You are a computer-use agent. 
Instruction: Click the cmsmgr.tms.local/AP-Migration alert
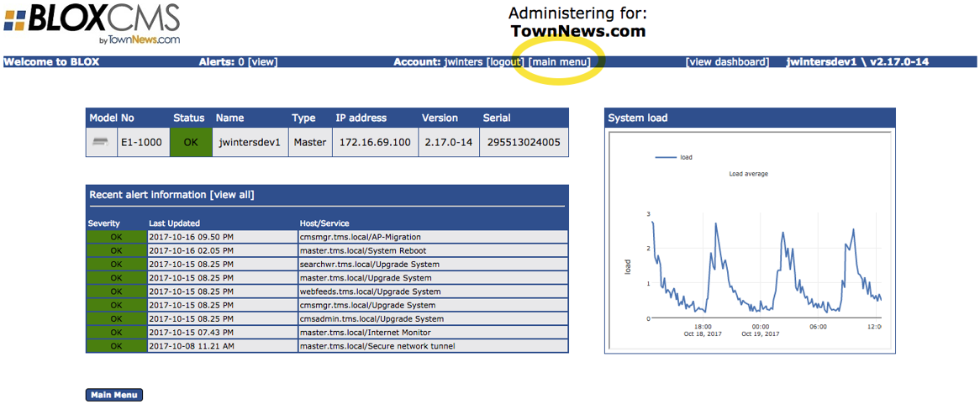[361, 237]
